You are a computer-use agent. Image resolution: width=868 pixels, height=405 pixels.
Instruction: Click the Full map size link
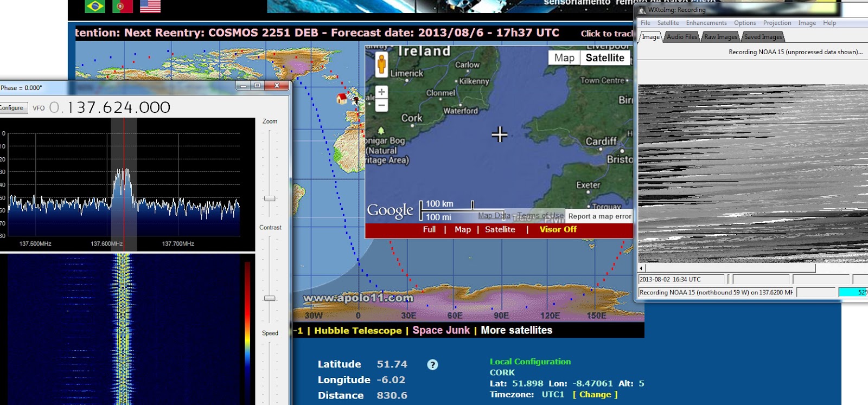tap(429, 229)
